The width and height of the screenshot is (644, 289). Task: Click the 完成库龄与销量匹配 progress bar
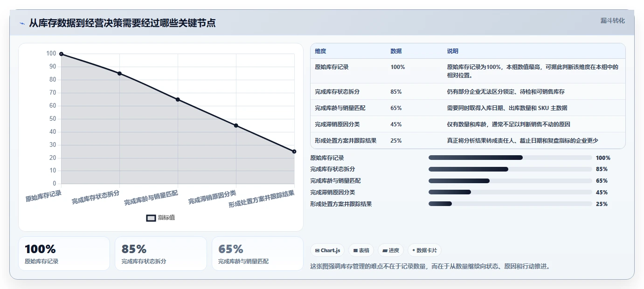click(510, 181)
